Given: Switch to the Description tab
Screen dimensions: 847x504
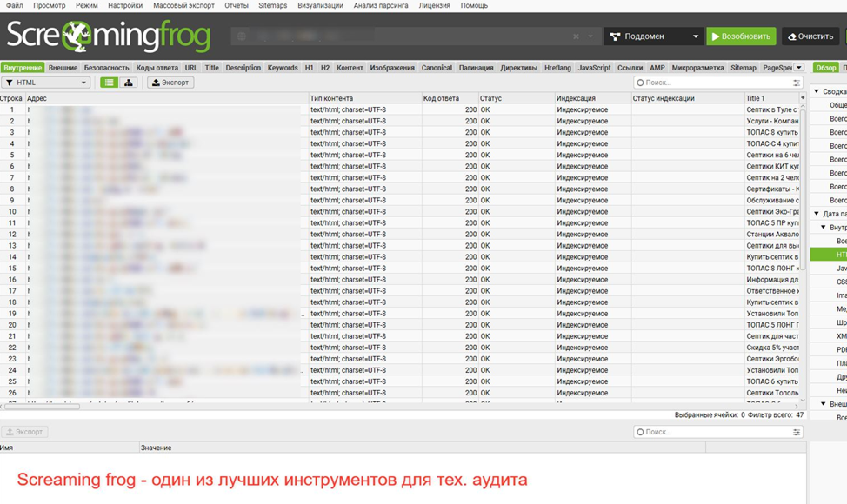Looking at the screenshot, I should coord(243,68).
